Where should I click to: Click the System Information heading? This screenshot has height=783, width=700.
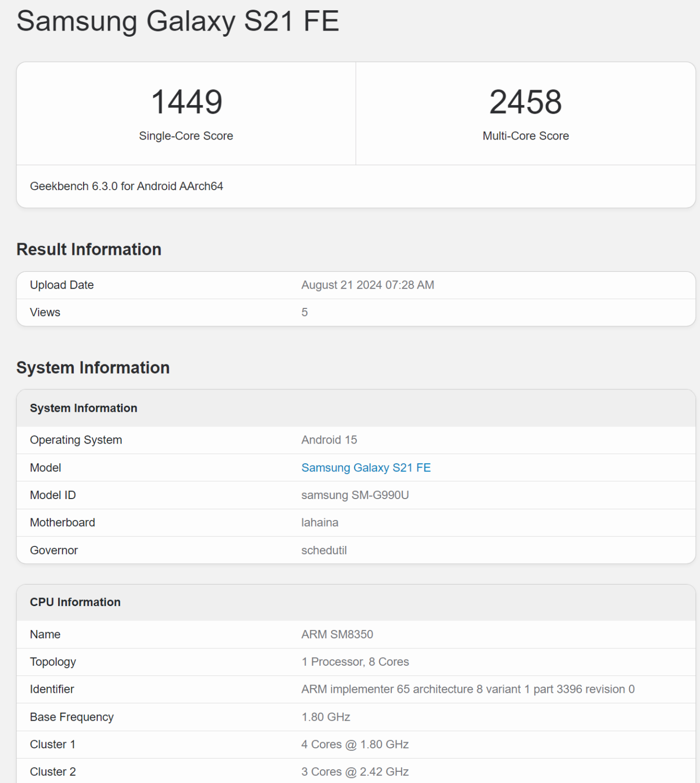point(93,367)
